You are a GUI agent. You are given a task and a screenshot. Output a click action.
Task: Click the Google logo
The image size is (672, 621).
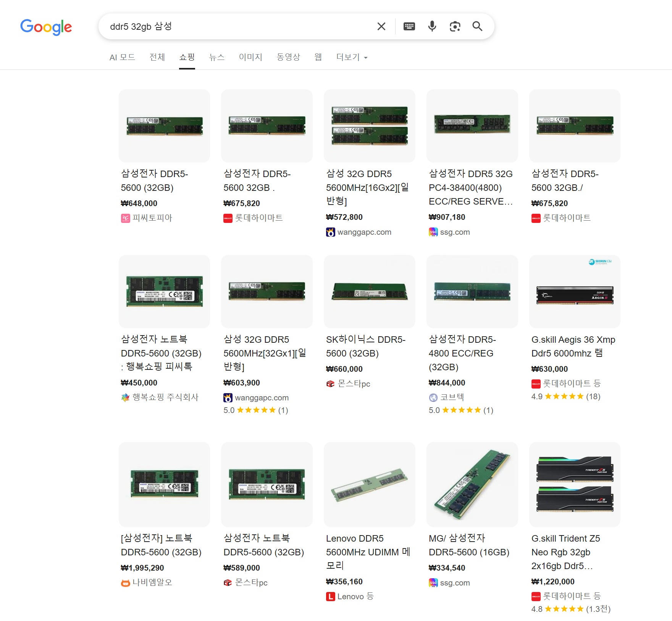click(x=46, y=27)
